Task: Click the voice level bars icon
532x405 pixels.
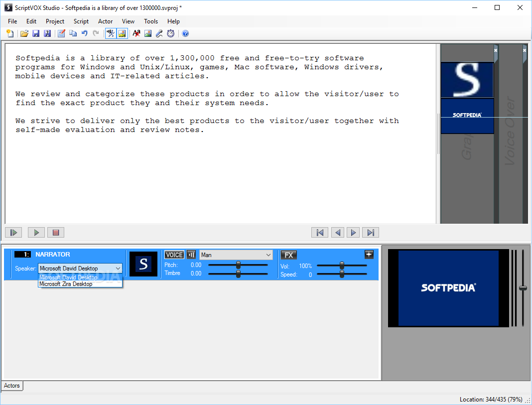Action: 191,255
